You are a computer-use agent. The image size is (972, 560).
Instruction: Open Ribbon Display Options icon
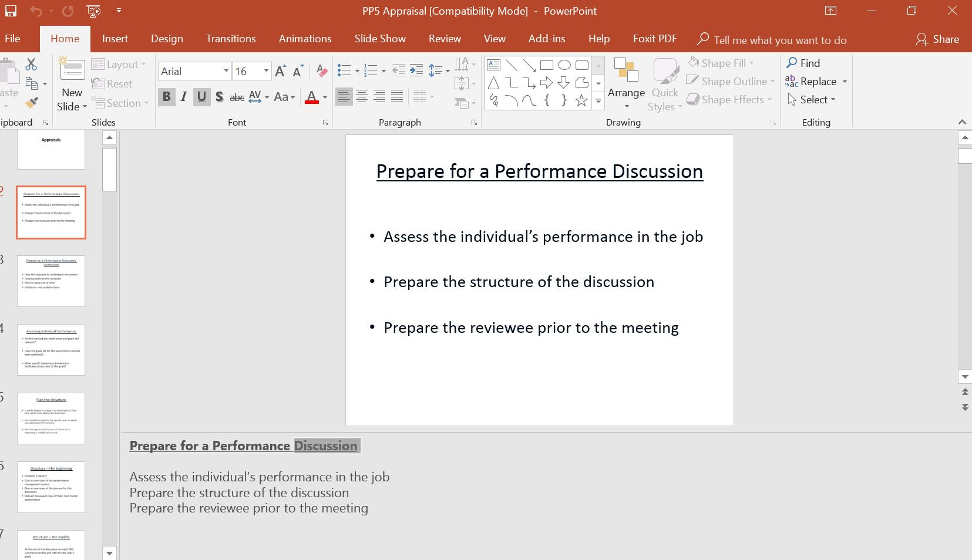coord(830,11)
